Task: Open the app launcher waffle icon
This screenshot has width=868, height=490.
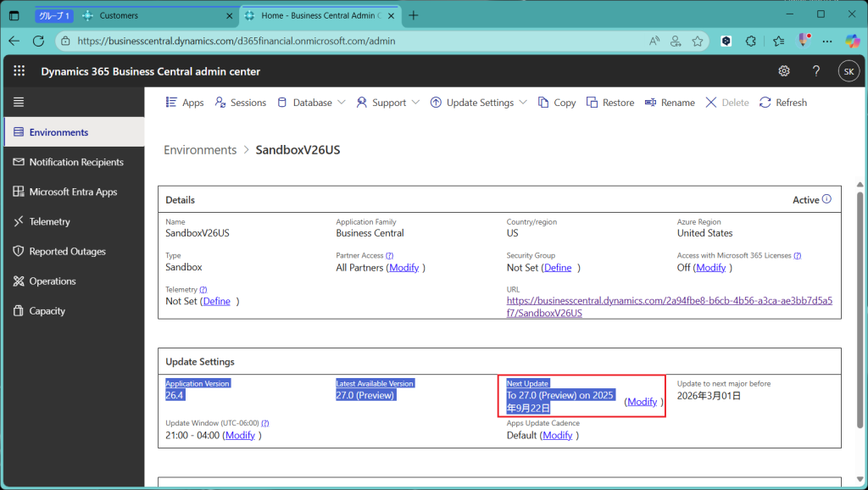Action: click(19, 71)
